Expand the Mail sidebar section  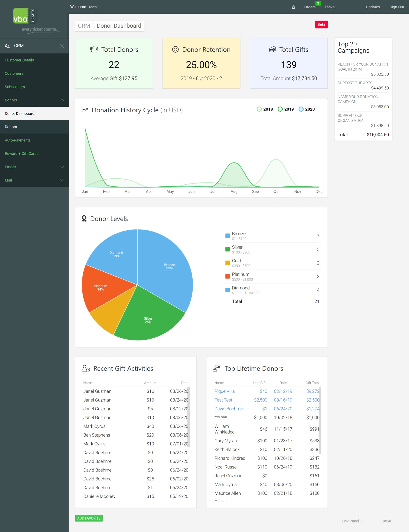[62, 180]
